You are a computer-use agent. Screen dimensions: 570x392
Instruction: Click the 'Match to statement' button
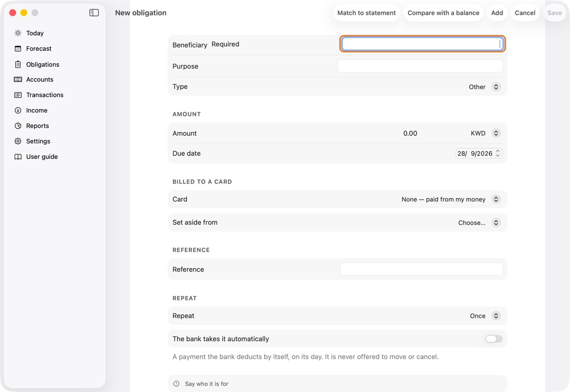(367, 13)
